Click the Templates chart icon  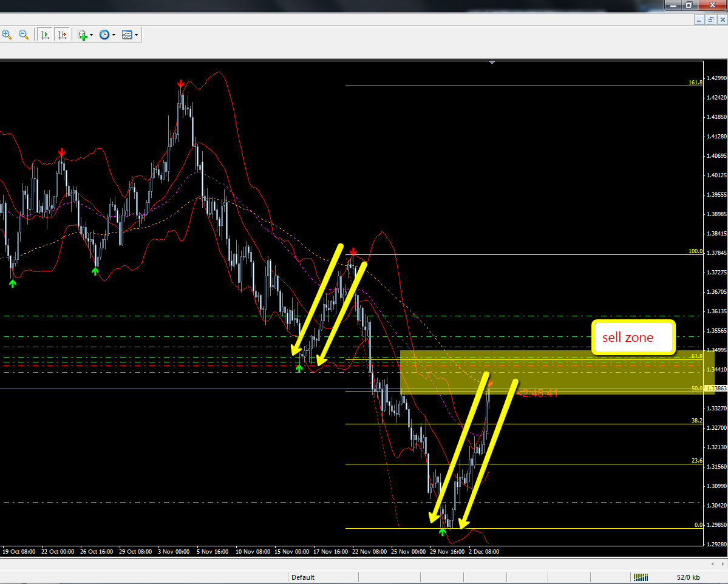(x=126, y=35)
